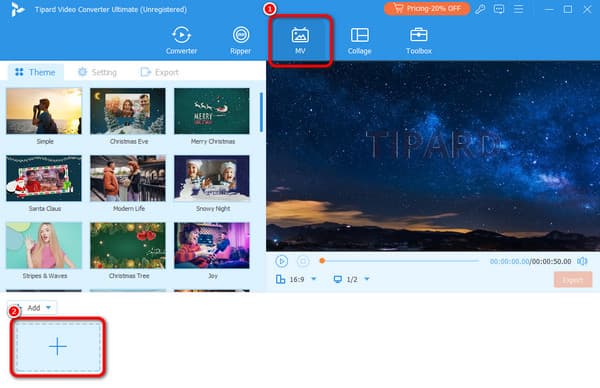This screenshot has height=388, width=600.
Task: Play the MV preview
Action: [x=282, y=261]
